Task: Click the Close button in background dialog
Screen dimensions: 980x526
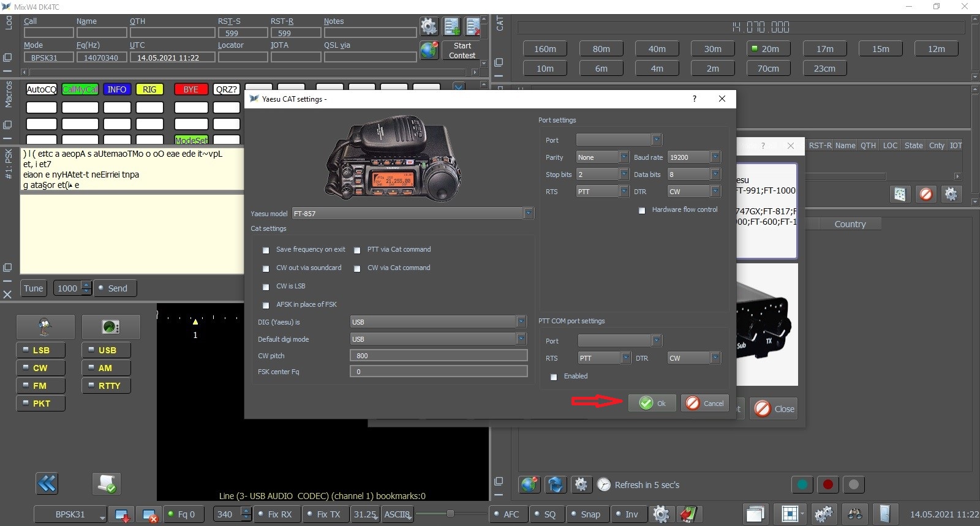Action: point(775,409)
